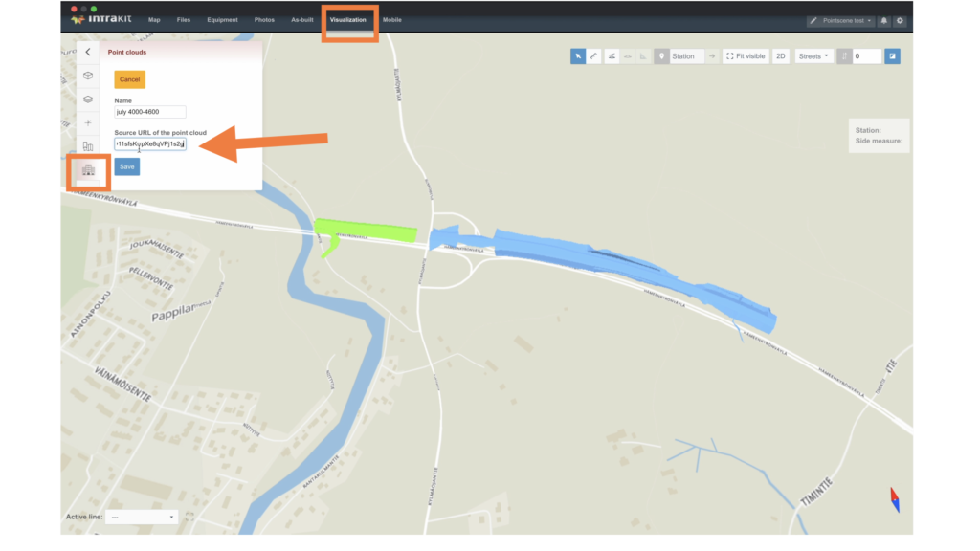Image resolution: width=980 pixels, height=551 pixels.
Task: Open the Pointscene test project dropdown
Action: [840, 21]
